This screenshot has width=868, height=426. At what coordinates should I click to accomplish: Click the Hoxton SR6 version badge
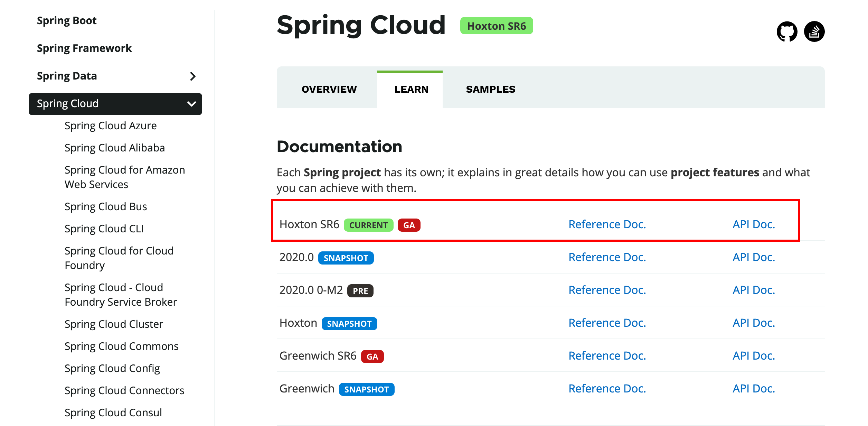click(496, 26)
